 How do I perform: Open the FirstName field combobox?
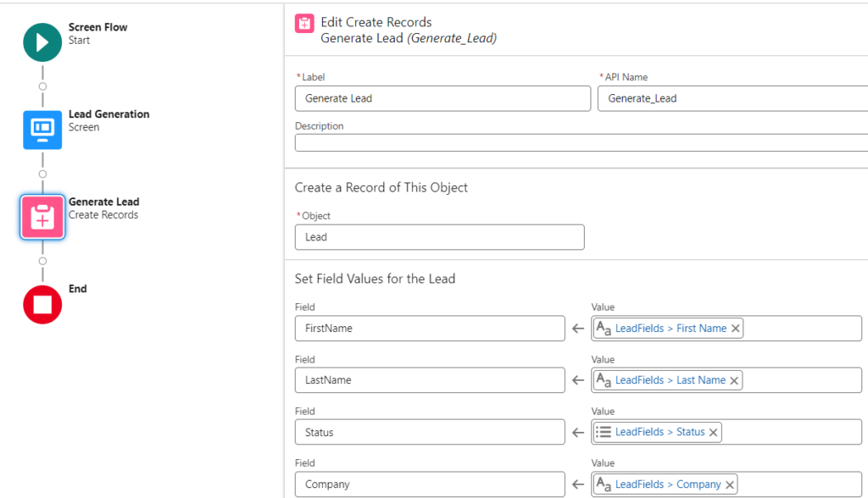click(x=429, y=328)
